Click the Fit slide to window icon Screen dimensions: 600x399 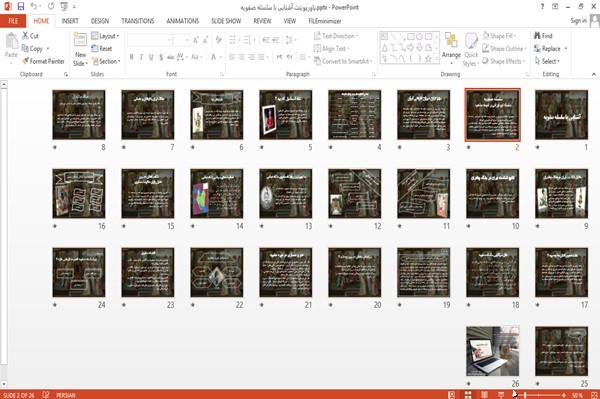pyautogui.click(x=594, y=395)
